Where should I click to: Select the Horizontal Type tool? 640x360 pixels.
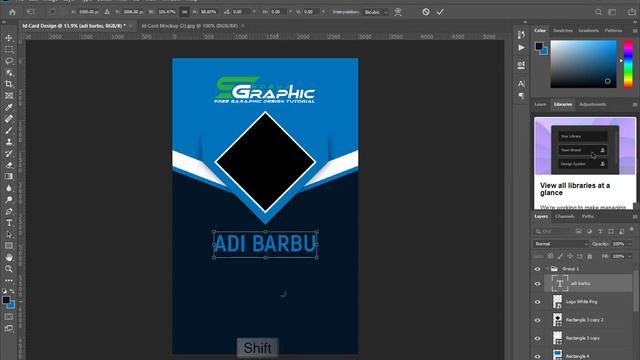pos(9,223)
